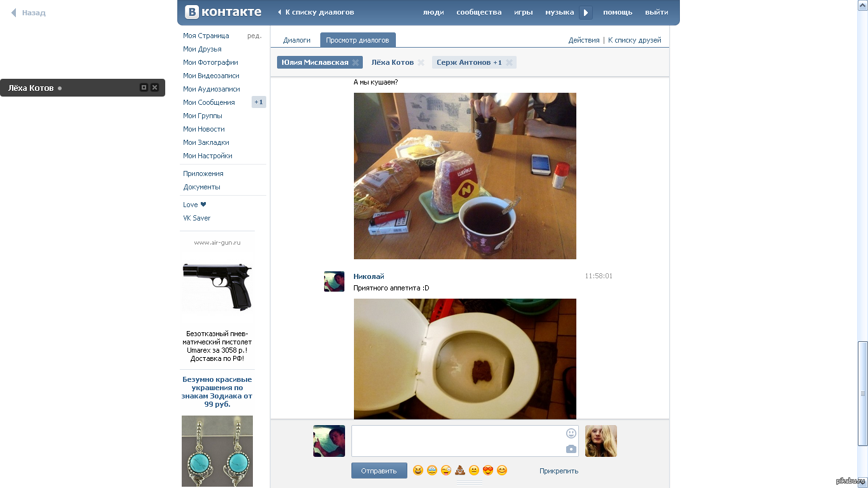
Task: Insert the heart-eyes emoji
Action: point(488,471)
